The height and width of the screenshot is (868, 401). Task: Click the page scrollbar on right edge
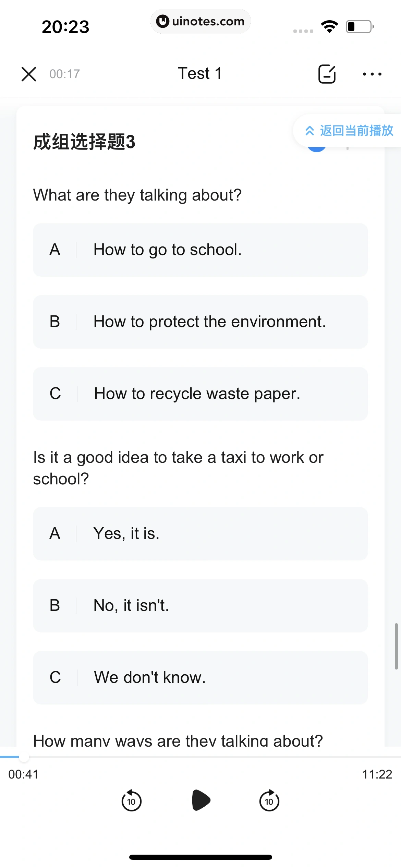click(x=396, y=646)
